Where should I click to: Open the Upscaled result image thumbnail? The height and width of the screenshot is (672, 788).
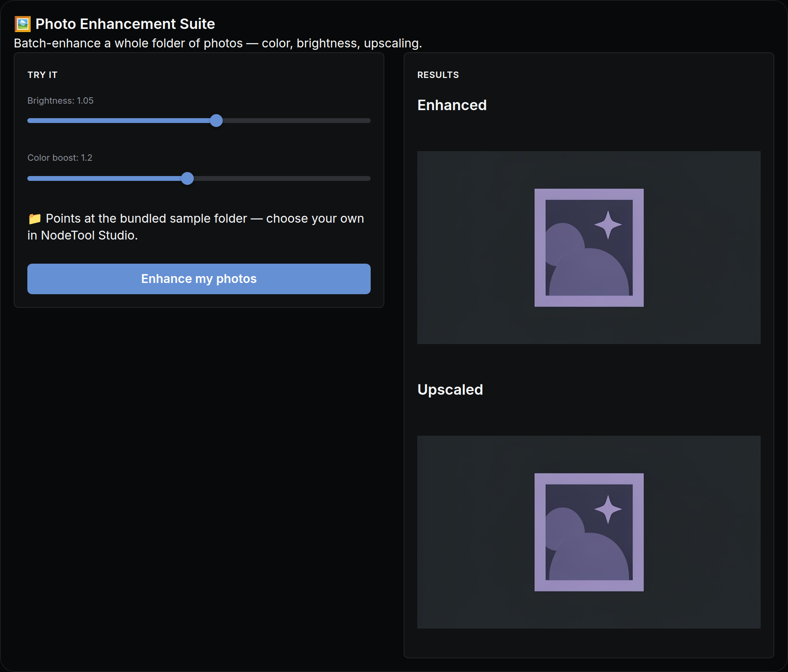pyautogui.click(x=589, y=532)
